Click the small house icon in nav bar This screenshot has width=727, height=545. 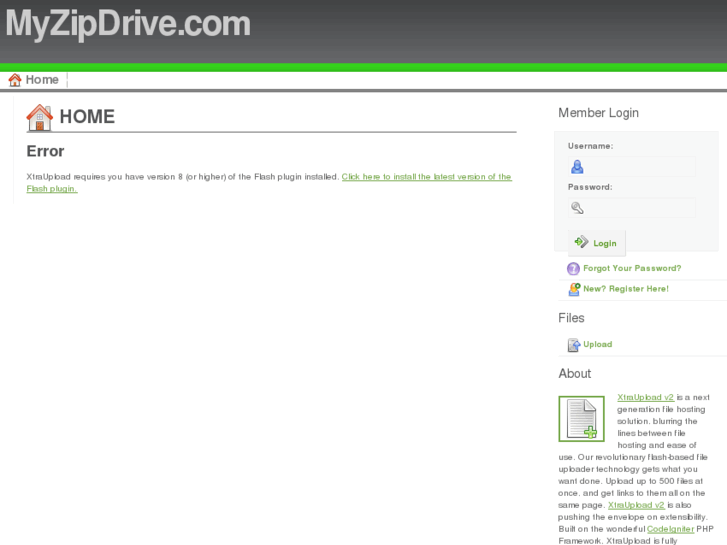[15, 80]
